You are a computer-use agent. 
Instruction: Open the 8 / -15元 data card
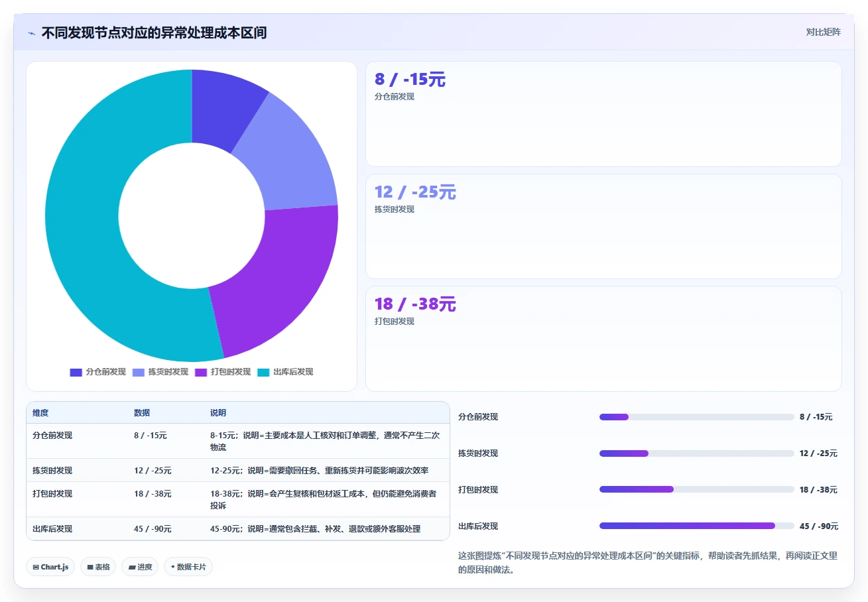(x=603, y=114)
